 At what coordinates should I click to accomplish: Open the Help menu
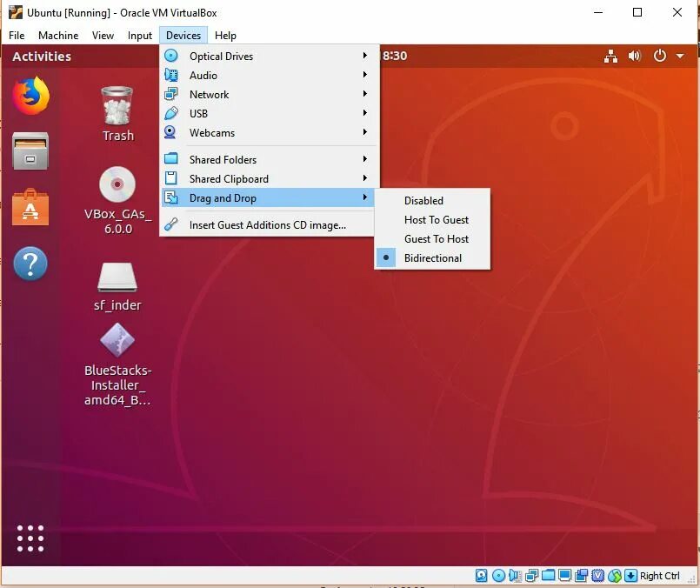coord(225,36)
